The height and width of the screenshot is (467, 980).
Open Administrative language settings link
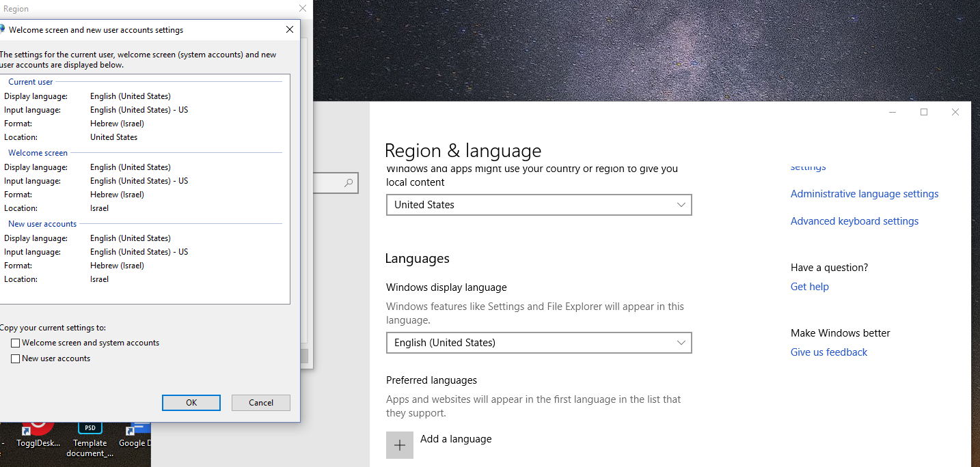[x=864, y=194]
